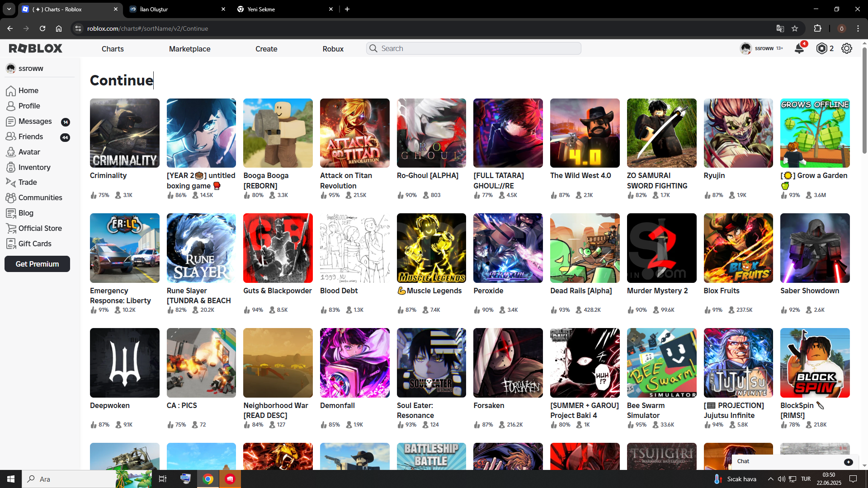This screenshot has width=868, height=488.
Task: Open the Official Store cart icon
Action: click(11, 229)
